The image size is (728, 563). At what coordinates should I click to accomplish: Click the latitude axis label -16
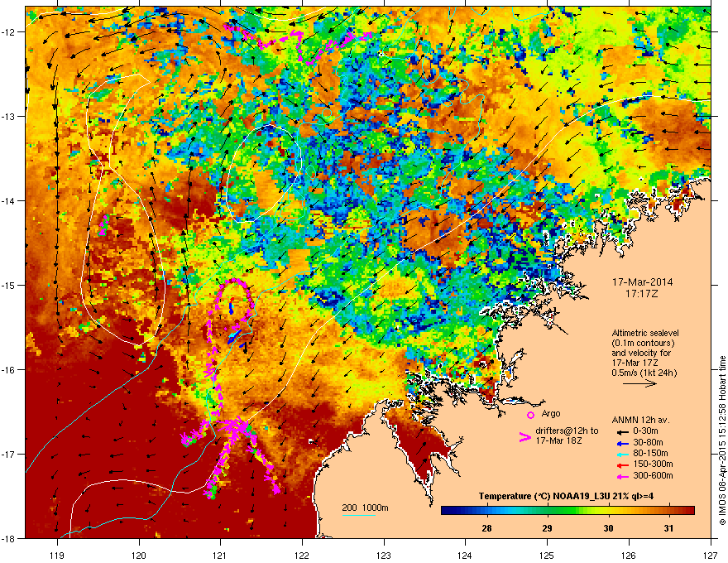click(x=10, y=370)
